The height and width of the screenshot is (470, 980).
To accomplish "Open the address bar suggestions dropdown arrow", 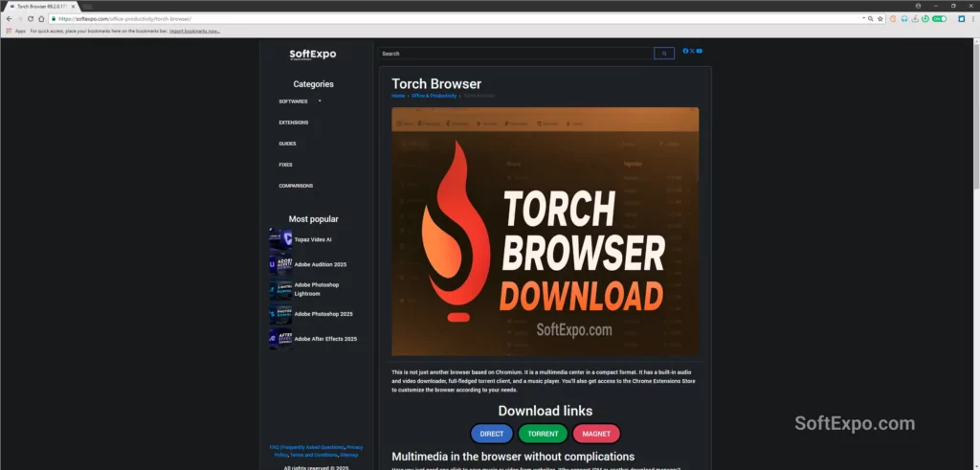I will (x=863, y=18).
